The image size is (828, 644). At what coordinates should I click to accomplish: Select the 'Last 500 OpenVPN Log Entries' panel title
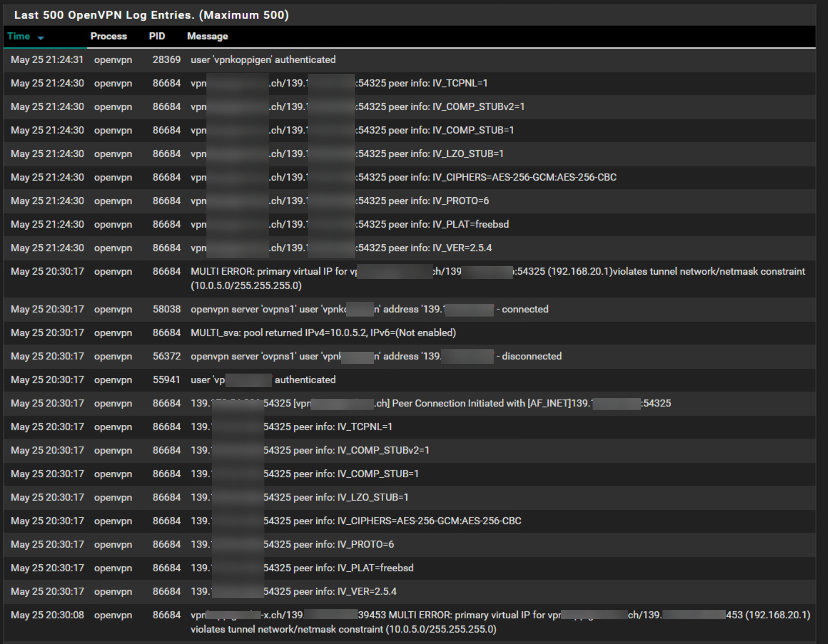(151, 15)
